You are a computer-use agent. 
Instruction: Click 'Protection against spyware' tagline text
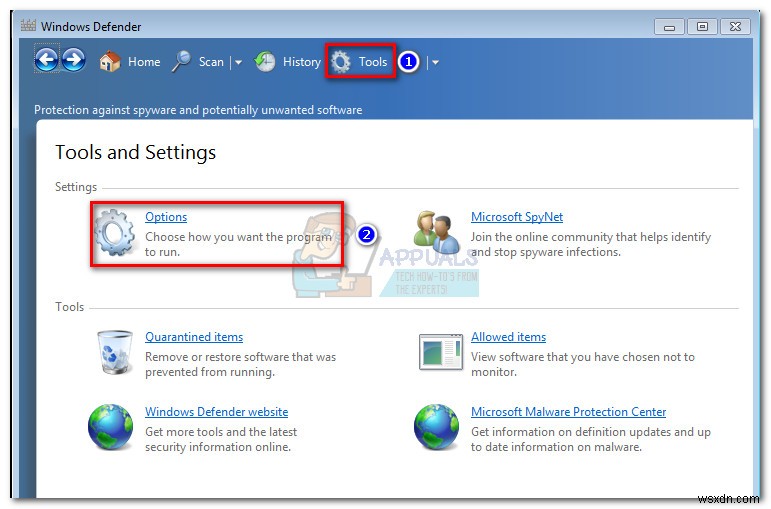[x=198, y=110]
